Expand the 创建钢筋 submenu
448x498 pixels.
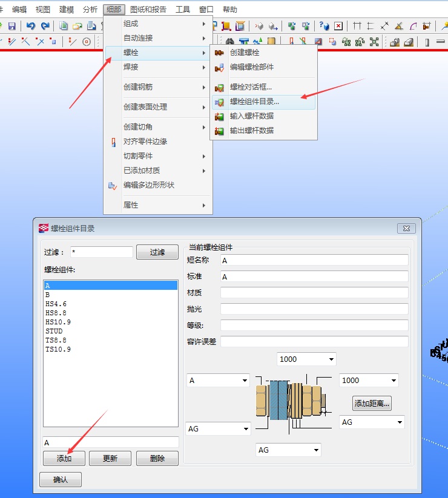157,87
